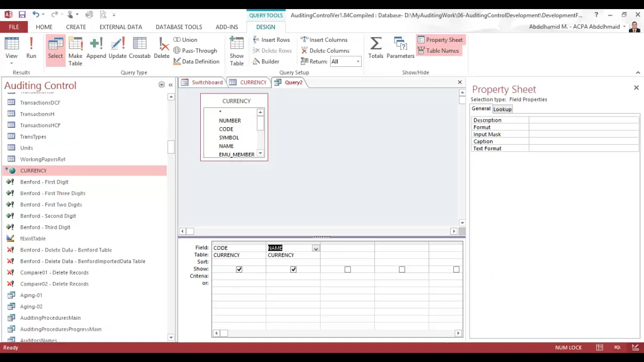Select EMU_MEMBER field in CURRENCY table box
The width and height of the screenshot is (644, 362).
pos(236,154)
